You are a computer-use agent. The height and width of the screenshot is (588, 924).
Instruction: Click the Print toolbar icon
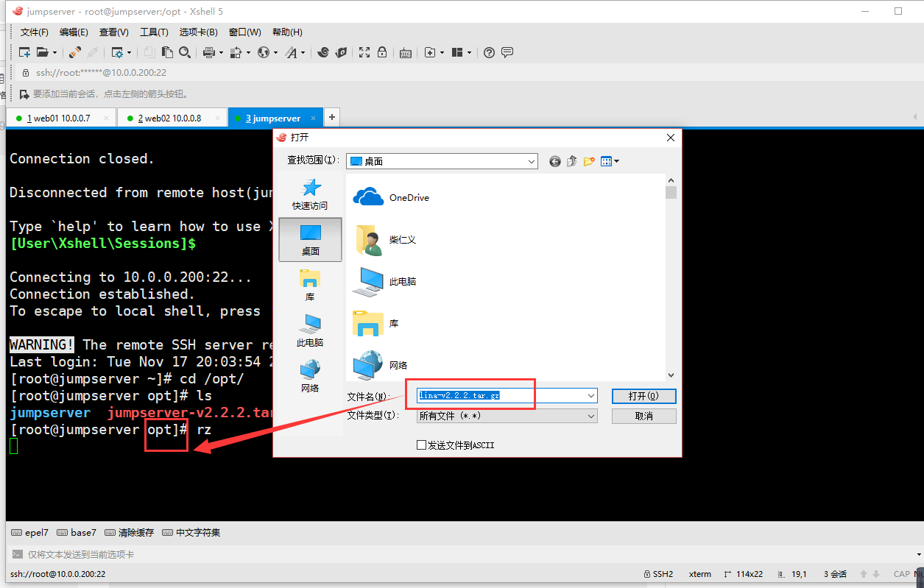point(208,52)
